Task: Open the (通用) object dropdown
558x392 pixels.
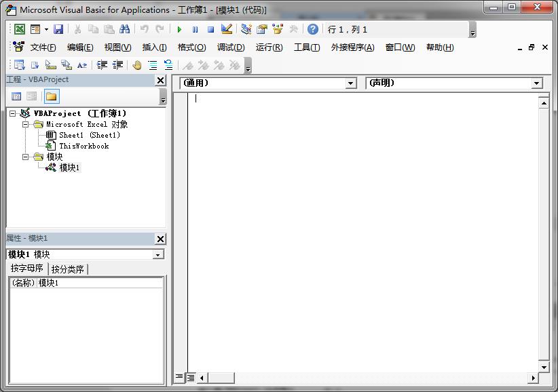Action: (350, 83)
